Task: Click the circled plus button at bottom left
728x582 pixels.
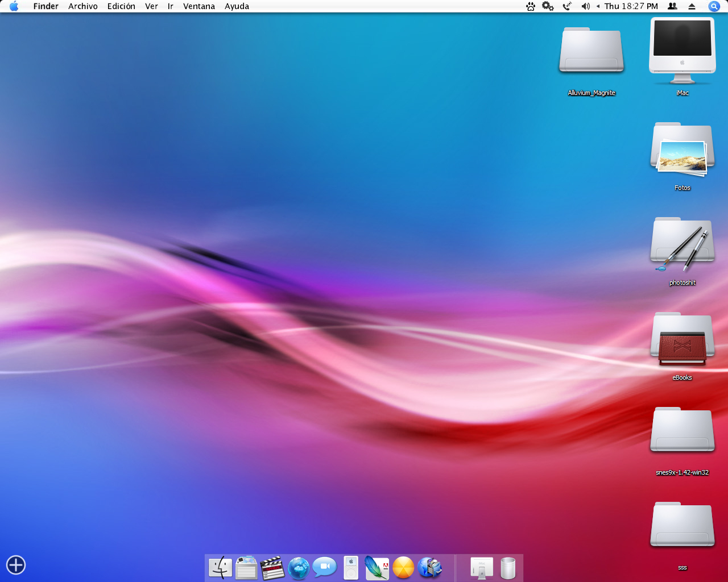Action: point(16,565)
